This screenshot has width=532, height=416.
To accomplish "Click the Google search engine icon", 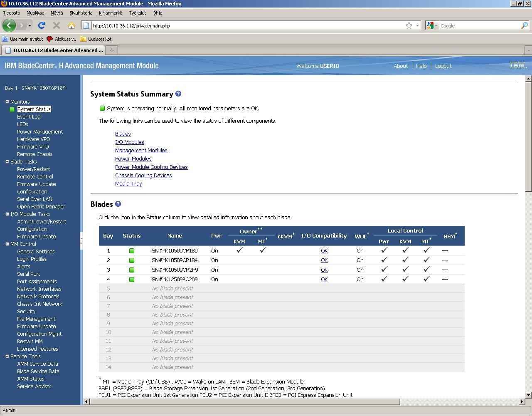I will pos(430,25).
